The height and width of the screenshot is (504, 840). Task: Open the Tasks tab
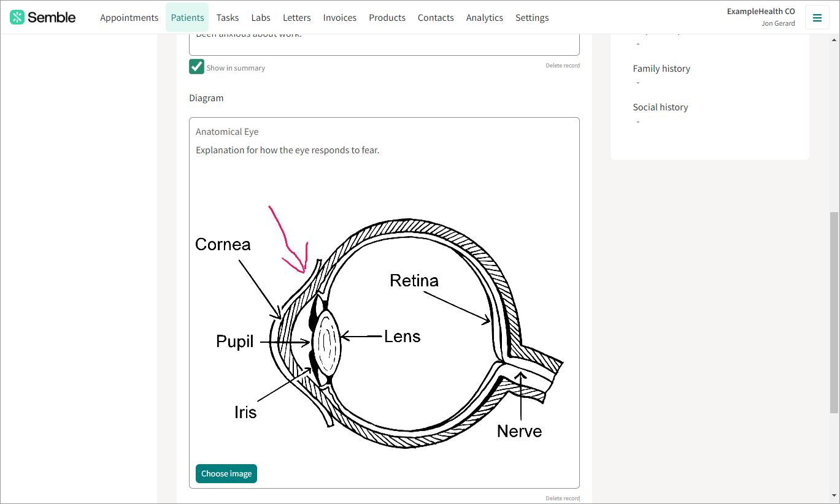(228, 18)
